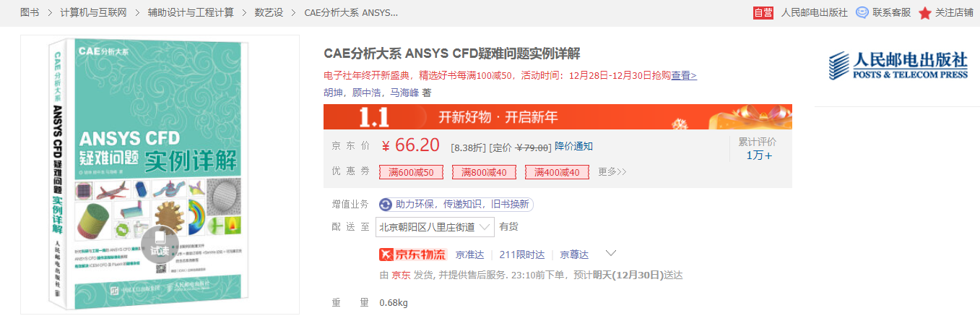
Task: Click 降价通知 price alert link
Action: coord(573,146)
